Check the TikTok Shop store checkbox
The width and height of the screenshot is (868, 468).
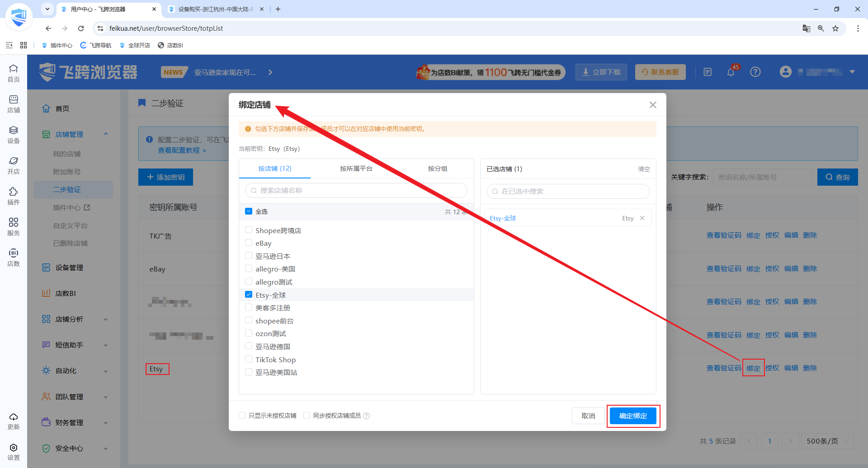tap(249, 359)
